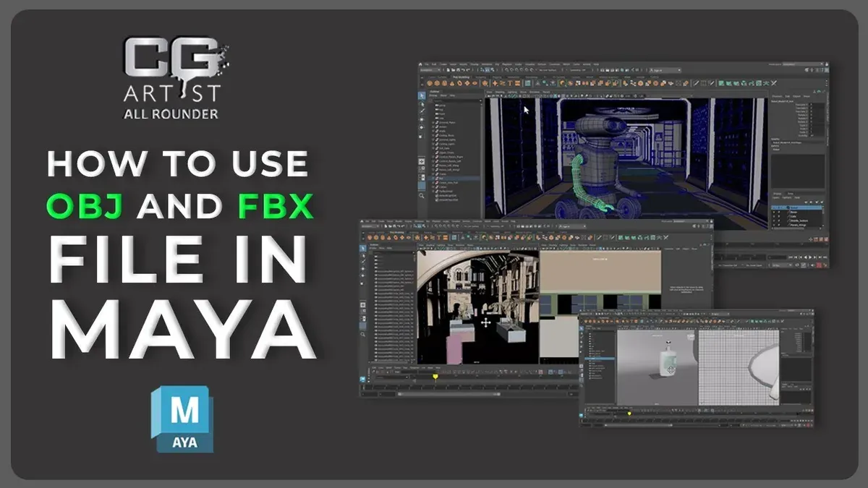868x488 pixels.
Task: Toggle visibility V box of Boxes layer
Action: [774, 212]
